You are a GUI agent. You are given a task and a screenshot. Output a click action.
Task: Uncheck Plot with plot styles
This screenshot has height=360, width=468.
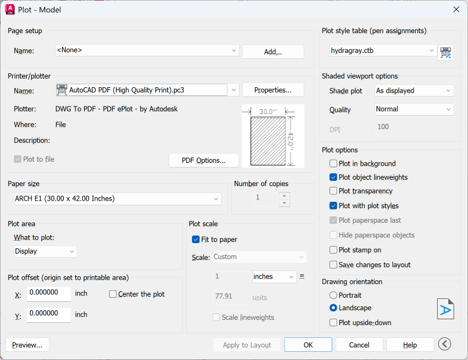coord(333,205)
